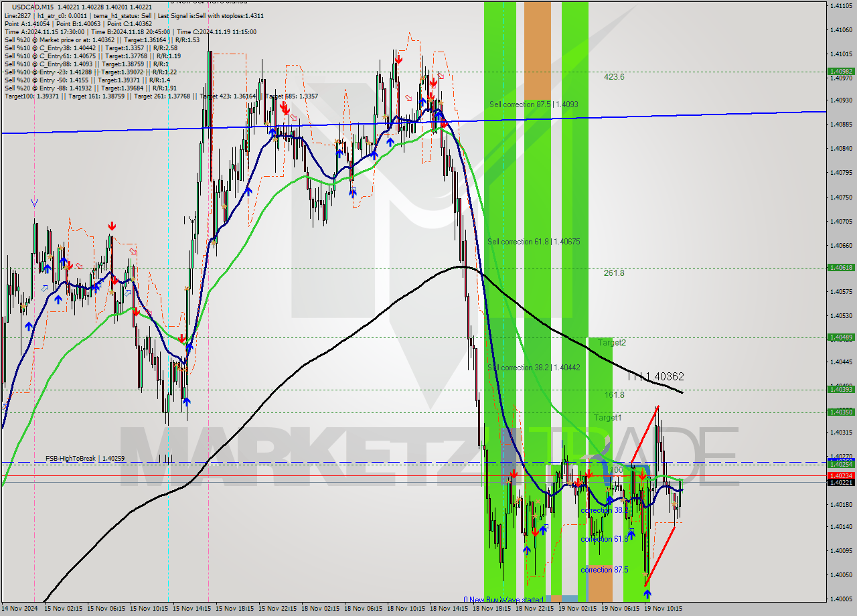Select the green 1.40254 price tag
Viewport: 857px width, 616px height.
pyautogui.click(x=841, y=464)
